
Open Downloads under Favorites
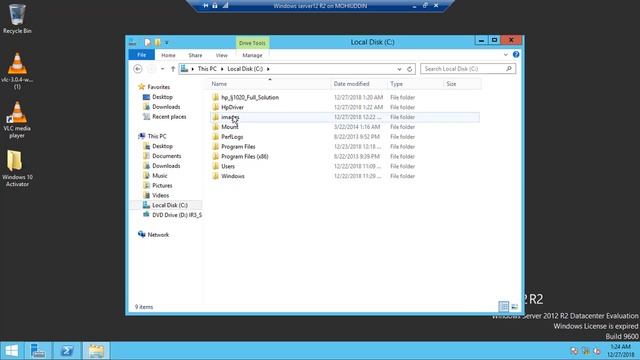(166, 107)
